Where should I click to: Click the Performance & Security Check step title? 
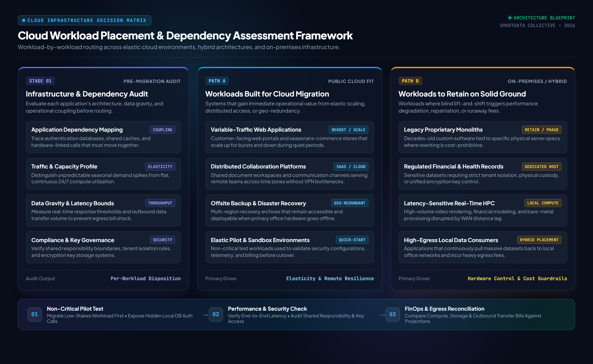pyautogui.click(x=267, y=309)
